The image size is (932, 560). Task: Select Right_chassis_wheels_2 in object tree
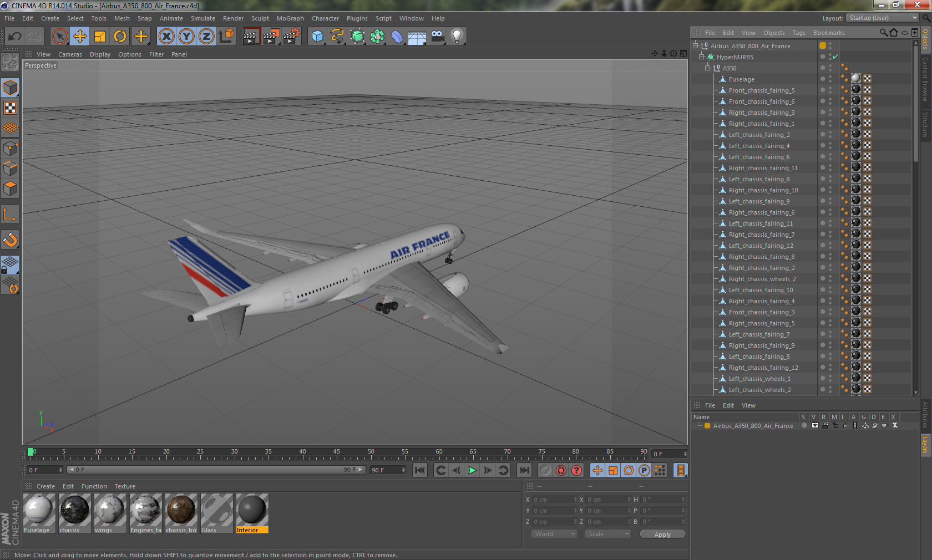762,279
